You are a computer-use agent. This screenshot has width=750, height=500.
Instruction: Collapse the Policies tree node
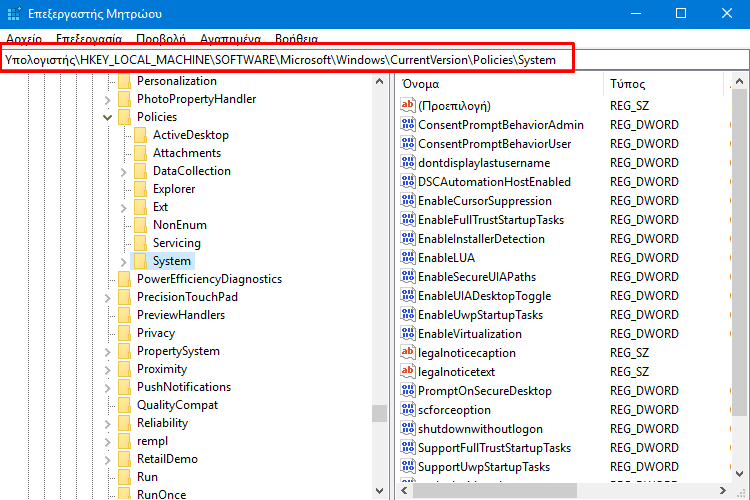coord(108,117)
